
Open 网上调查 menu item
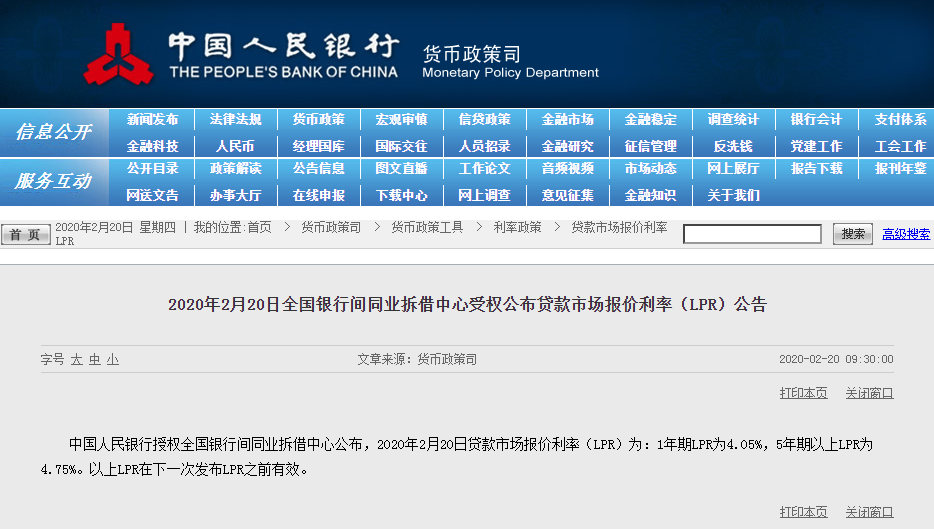click(484, 195)
